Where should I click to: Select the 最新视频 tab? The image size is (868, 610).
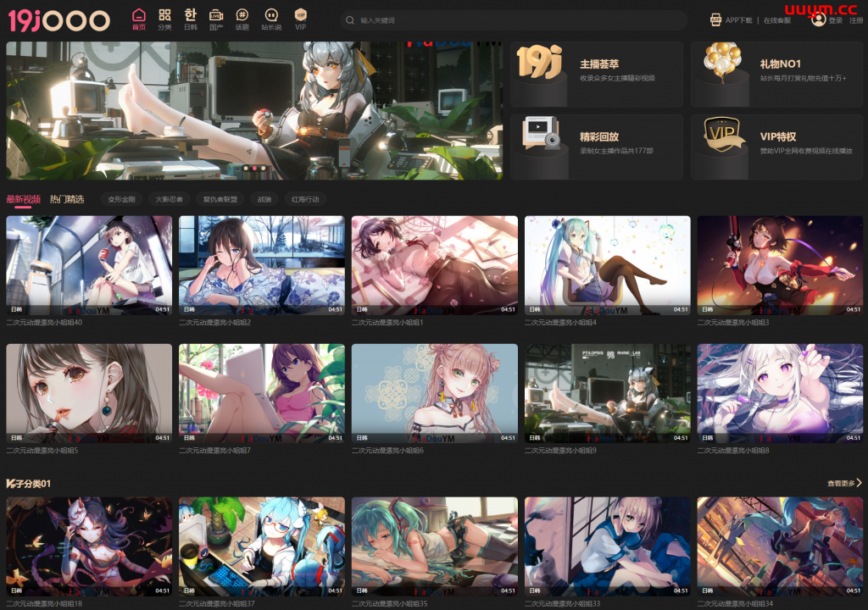[23, 199]
